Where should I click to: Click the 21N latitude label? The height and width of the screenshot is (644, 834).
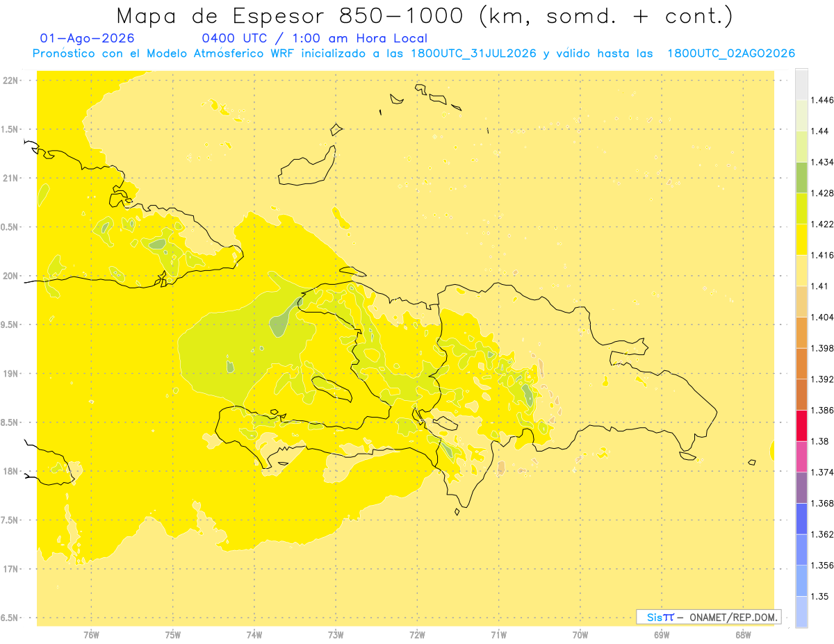(10, 178)
